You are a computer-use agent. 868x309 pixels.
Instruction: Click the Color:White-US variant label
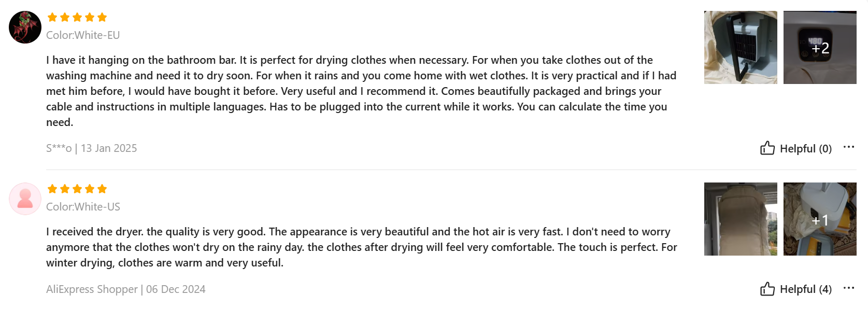pyautogui.click(x=83, y=207)
